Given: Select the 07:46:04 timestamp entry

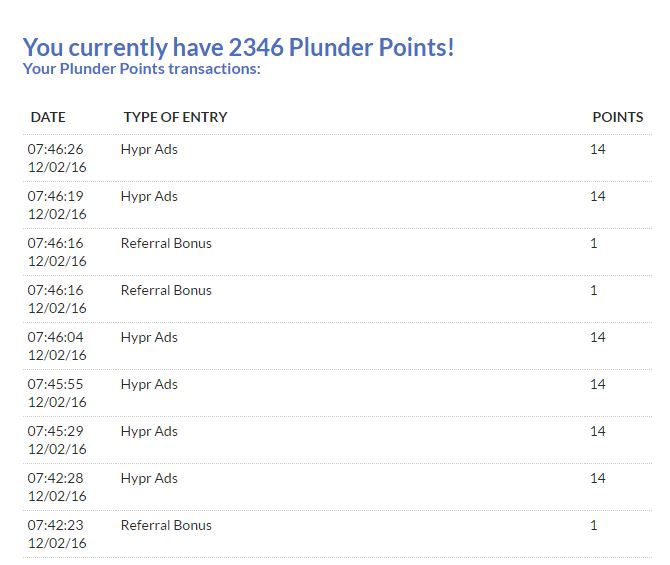Looking at the screenshot, I should [x=56, y=337].
